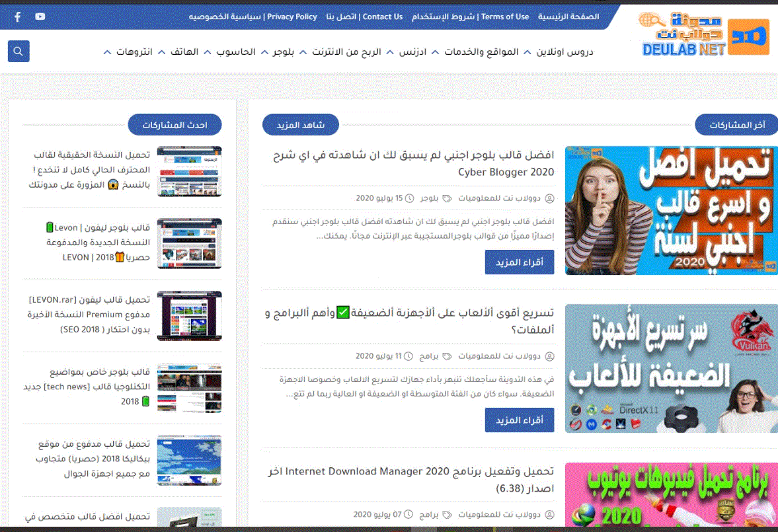Open sidebar thumbnail for بيكاليكا 2018 template
The height and width of the screenshot is (532, 778).
(190, 461)
